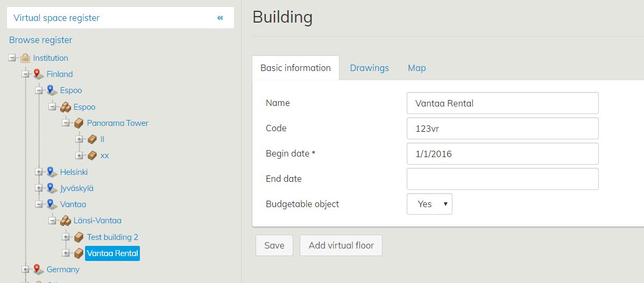
Task: Select Test building 2 in the tree
Action: [112, 237]
